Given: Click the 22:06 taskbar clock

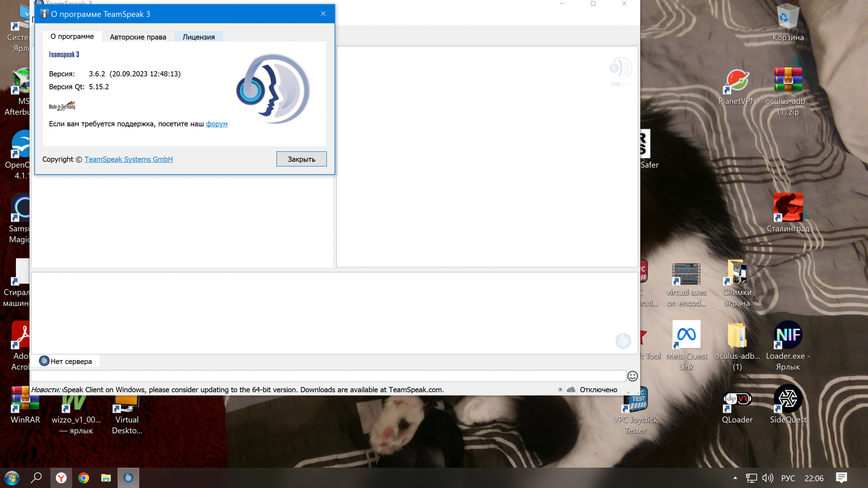Looking at the screenshot, I should [814, 478].
